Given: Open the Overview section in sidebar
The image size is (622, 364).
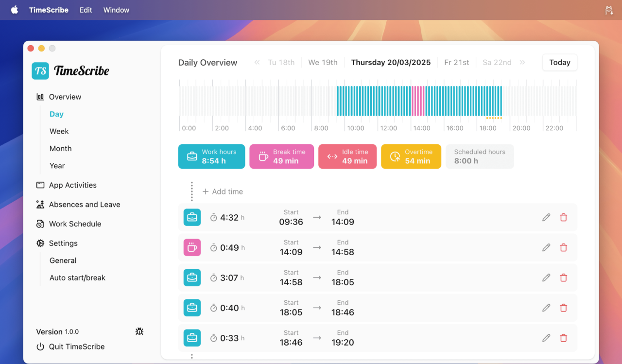Looking at the screenshot, I should (x=65, y=97).
